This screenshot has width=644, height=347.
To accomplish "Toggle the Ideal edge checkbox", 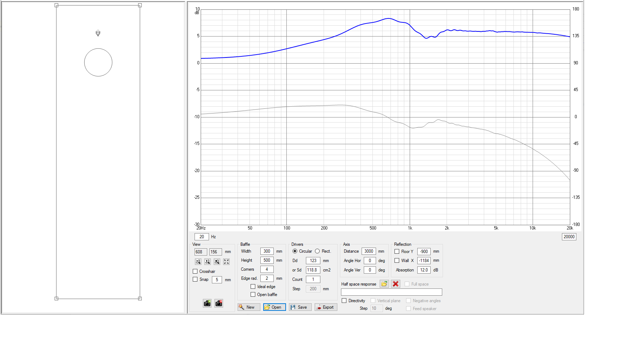I will pos(253,287).
